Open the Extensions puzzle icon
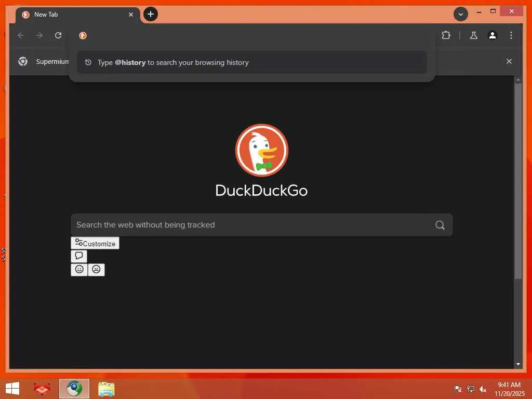The width and height of the screenshot is (532, 399). pos(446,35)
